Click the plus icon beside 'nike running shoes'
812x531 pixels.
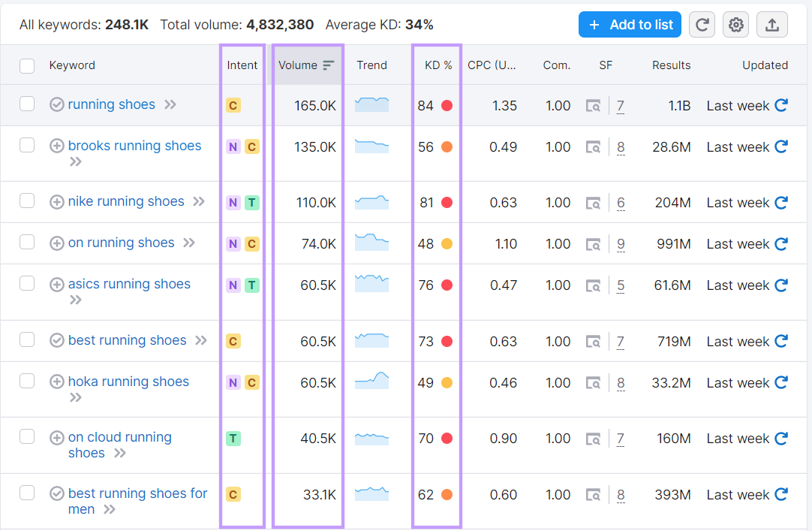point(56,201)
